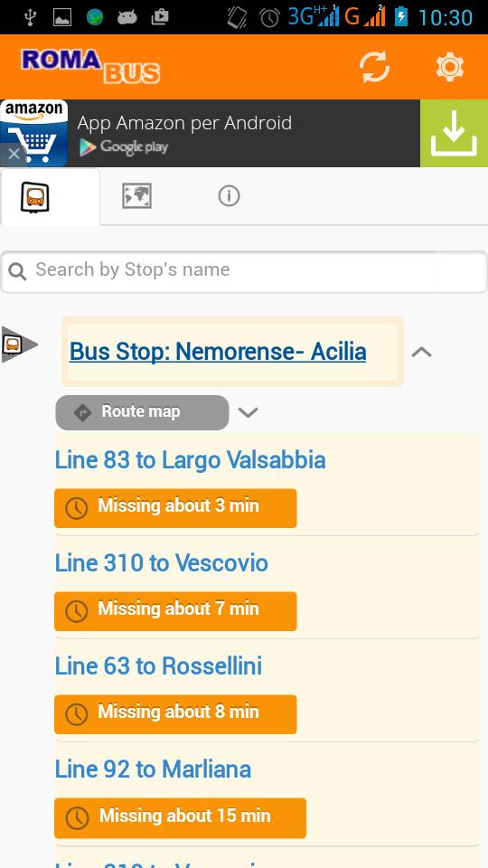Open Line 92 to Marliana
Viewport: 488px width, 868px height.
tap(153, 769)
